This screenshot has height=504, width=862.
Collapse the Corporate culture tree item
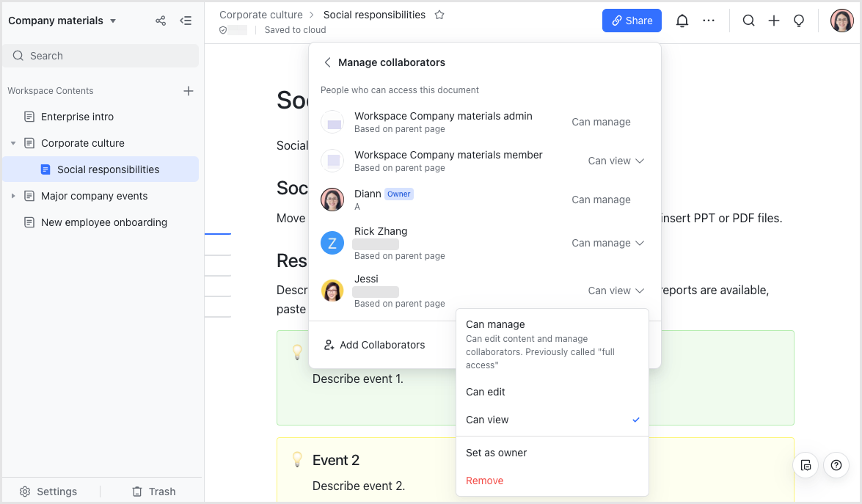coord(13,143)
